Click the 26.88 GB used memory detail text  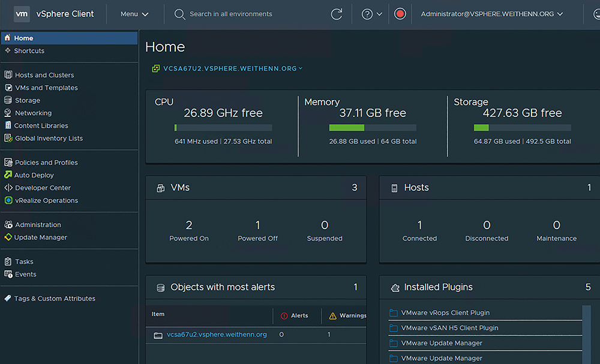point(352,142)
